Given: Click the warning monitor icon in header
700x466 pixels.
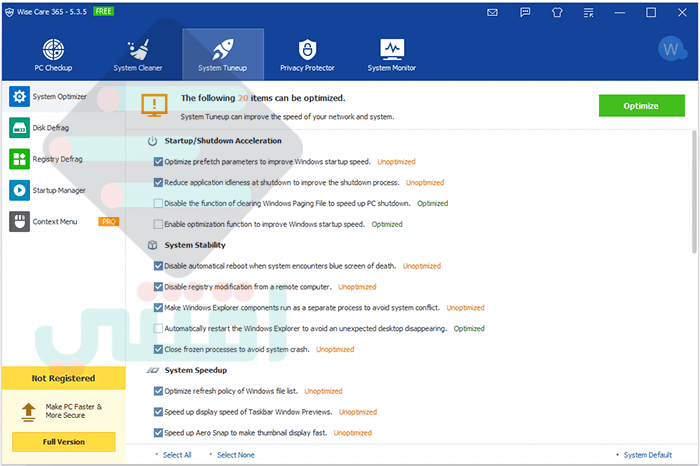Looking at the screenshot, I should click(x=154, y=105).
